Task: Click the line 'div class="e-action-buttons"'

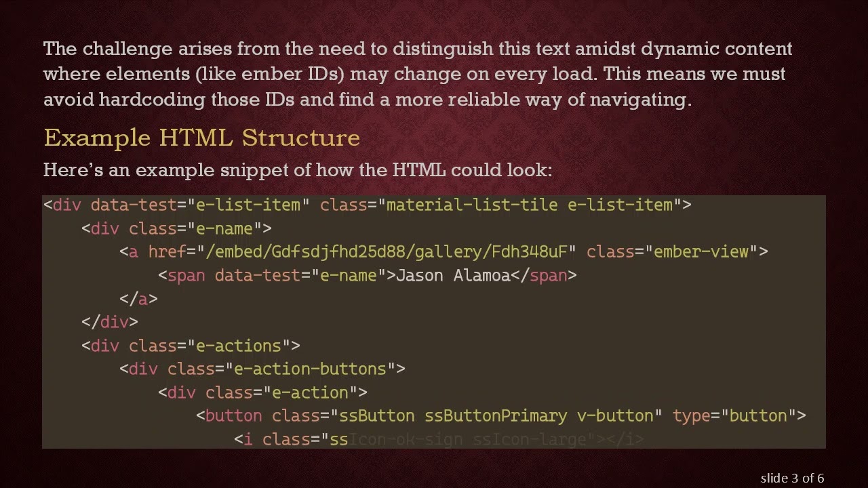Action: (x=262, y=369)
